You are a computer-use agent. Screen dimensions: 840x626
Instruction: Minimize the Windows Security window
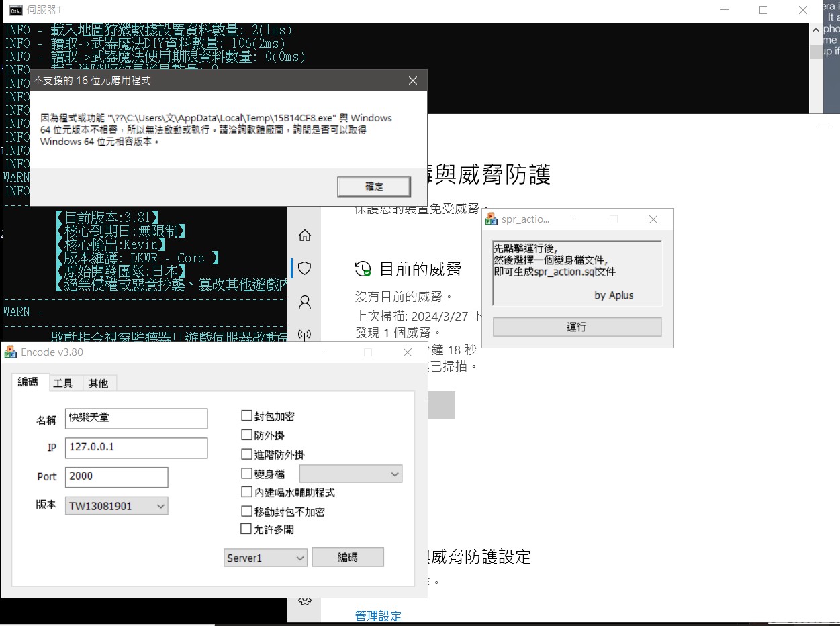coord(825,126)
